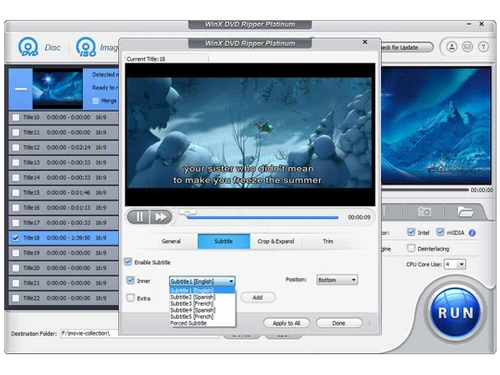Toggle the Merge titles checkbox

96,101
